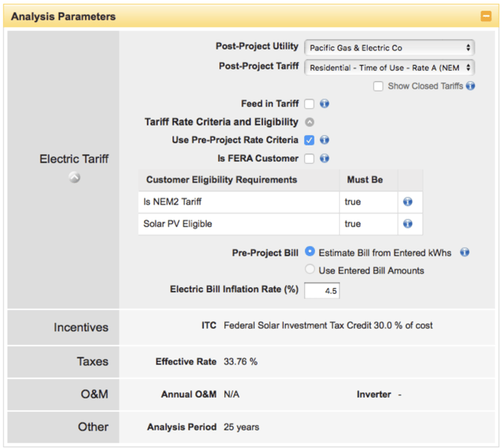Image resolution: width=503 pixels, height=448 pixels.
Task: Select Estimate Bill from Entered kWhs option
Action: point(309,253)
